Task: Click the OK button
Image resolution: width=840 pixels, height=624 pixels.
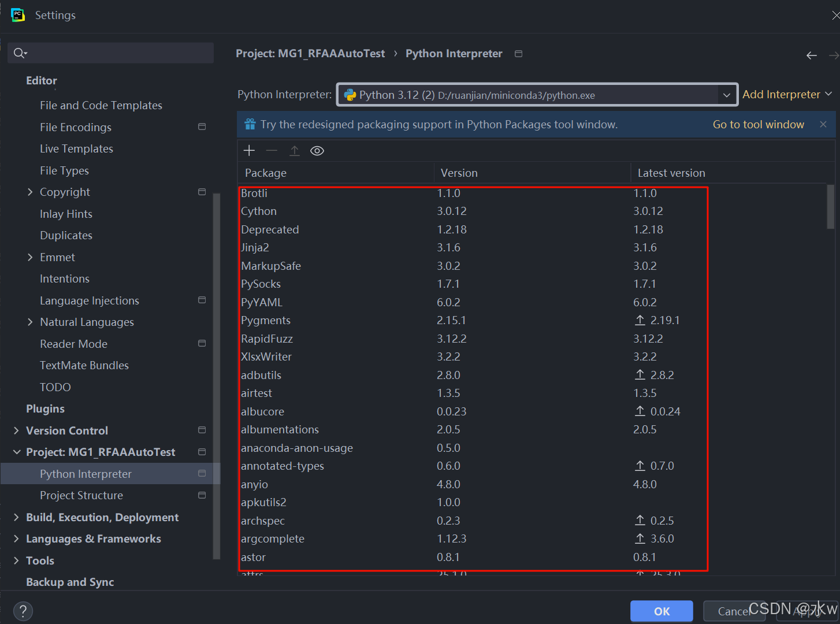Action: point(661,611)
